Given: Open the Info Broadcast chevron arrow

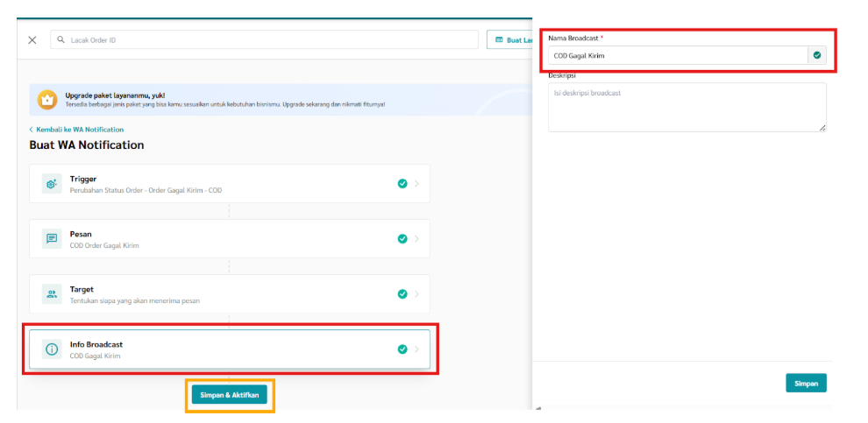Looking at the screenshot, I should coord(417,349).
